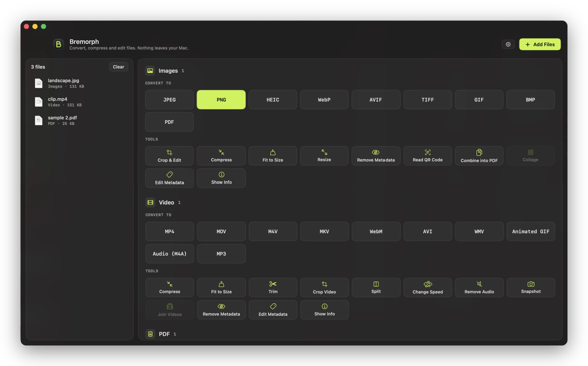Viewport: 588px width, 366px height.
Task: Click Fit to Size in Images tools
Action: tap(273, 156)
